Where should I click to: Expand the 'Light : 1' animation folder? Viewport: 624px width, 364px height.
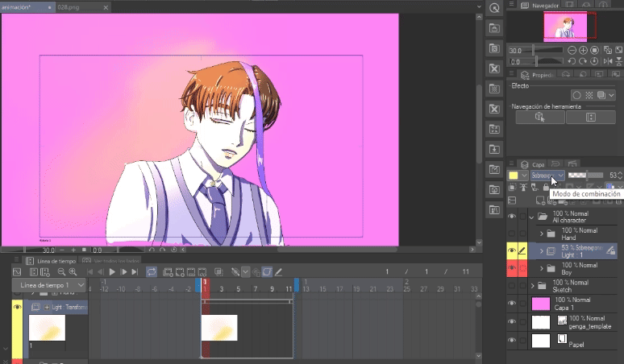(541, 251)
